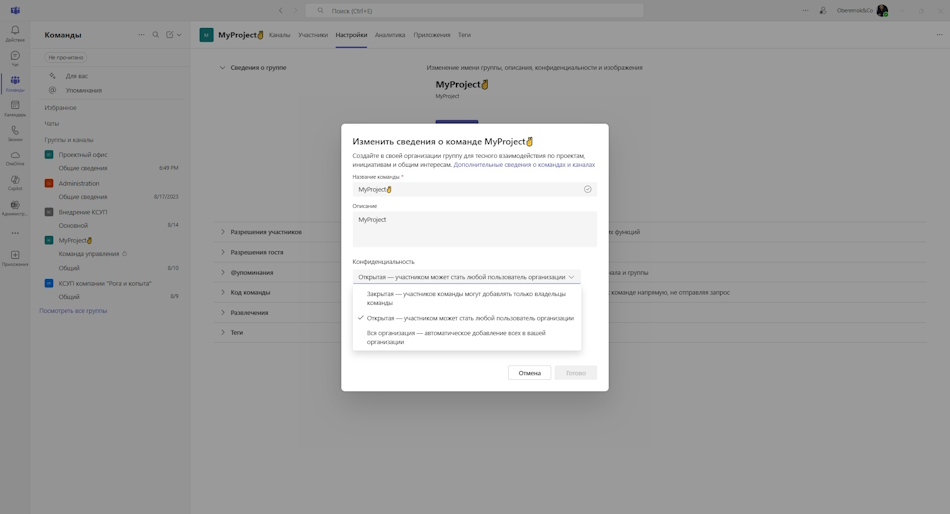Open Дополнительные сведения о командах link
Screen dimensions: 950x514
(524, 164)
